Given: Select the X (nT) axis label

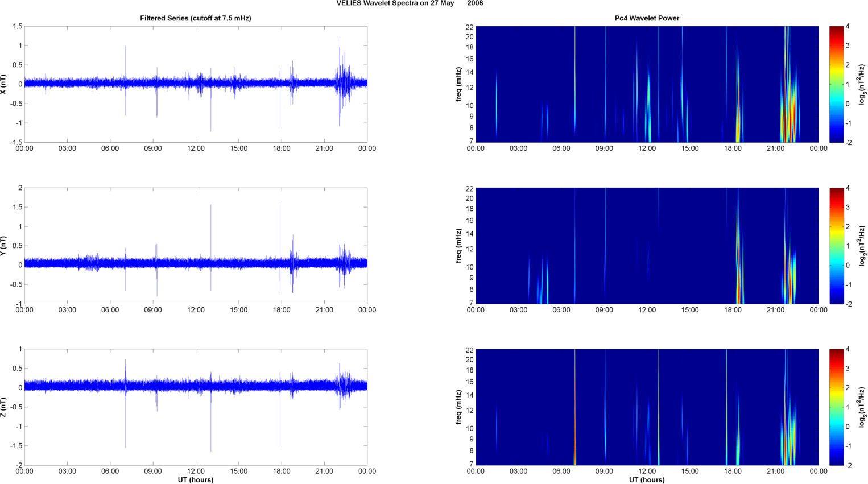Looking at the screenshot, I should tap(4, 84).
